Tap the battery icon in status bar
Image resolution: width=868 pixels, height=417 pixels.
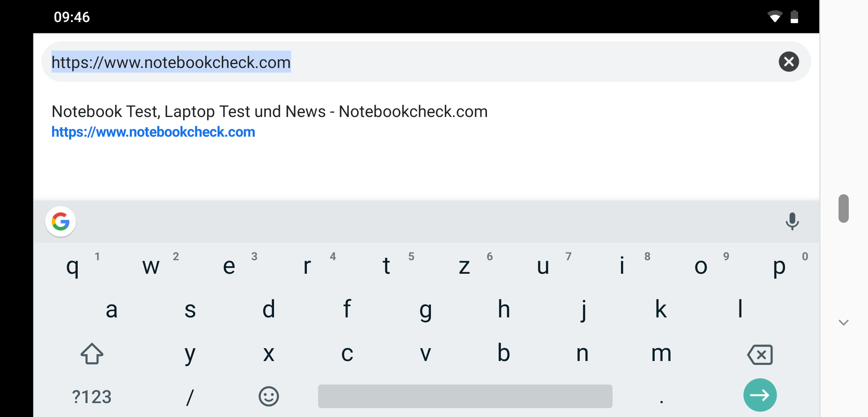pyautogui.click(x=794, y=17)
